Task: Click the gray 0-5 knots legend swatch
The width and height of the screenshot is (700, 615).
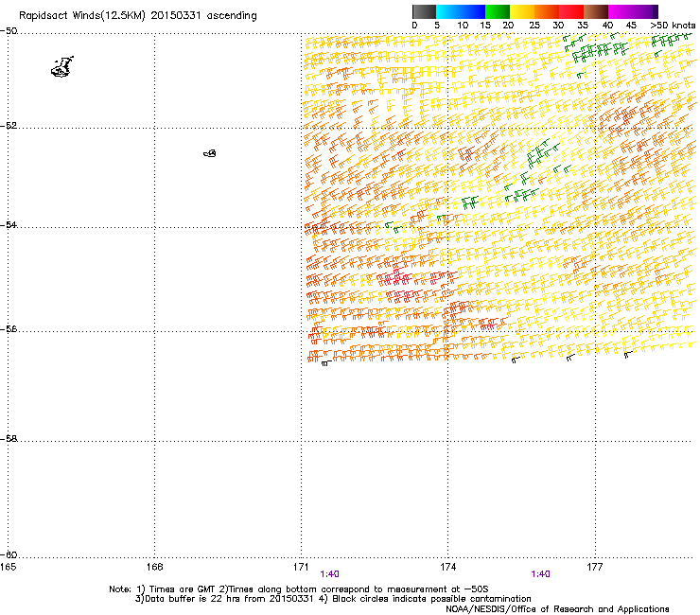Action: tap(424, 11)
